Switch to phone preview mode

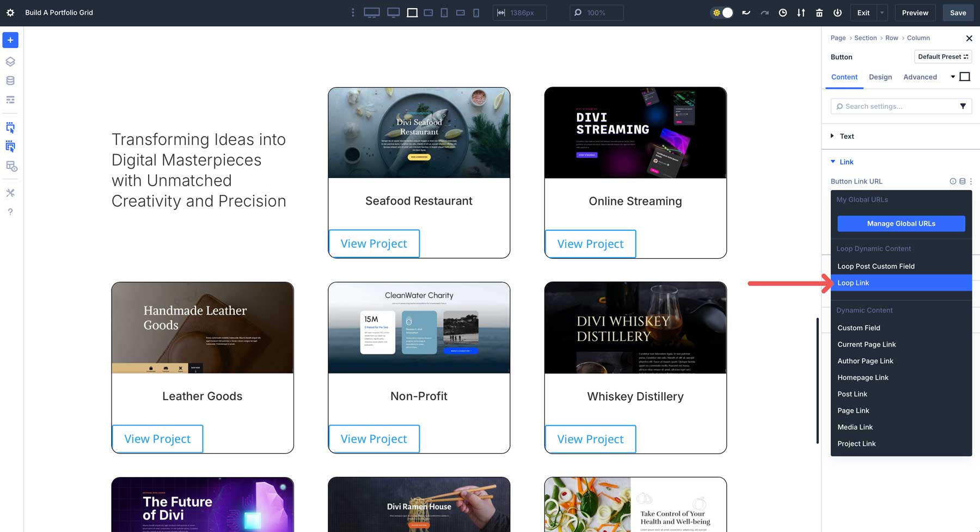click(x=475, y=12)
